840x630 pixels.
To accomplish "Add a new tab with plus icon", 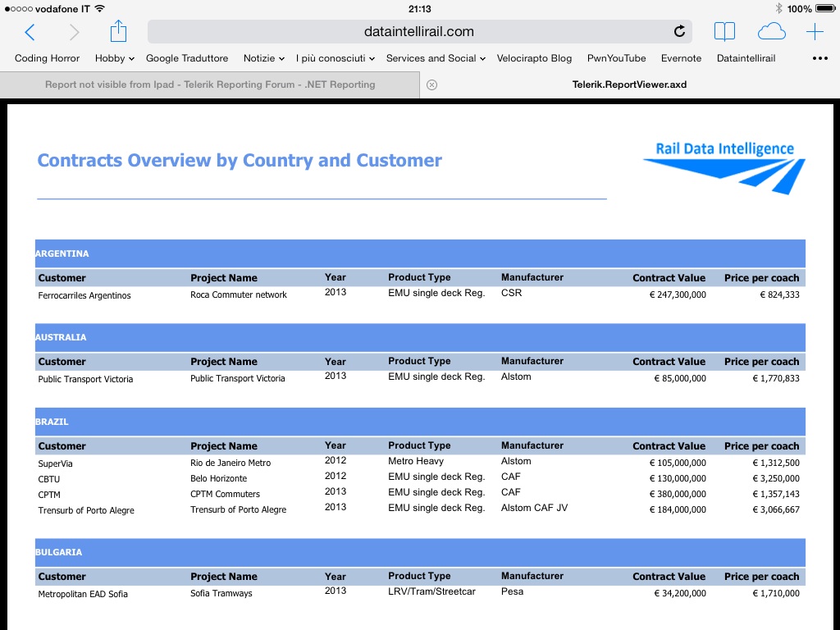I will pyautogui.click(x=815, y=32).
